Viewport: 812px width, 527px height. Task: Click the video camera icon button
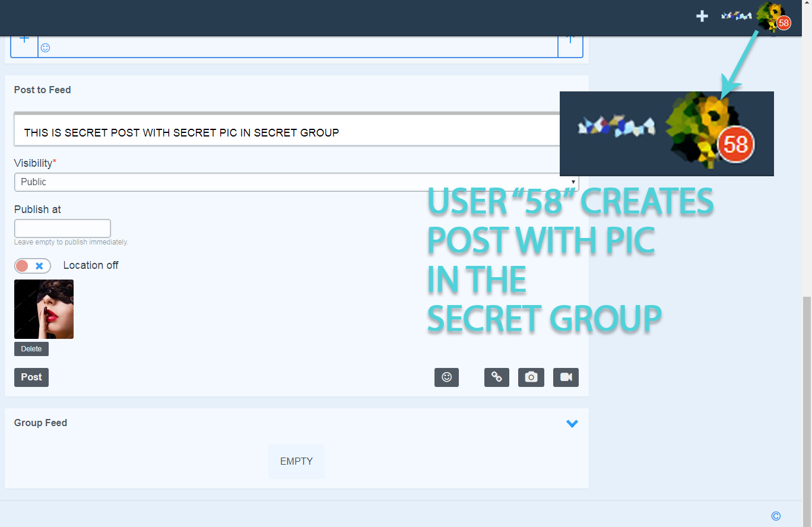(566, 377)
